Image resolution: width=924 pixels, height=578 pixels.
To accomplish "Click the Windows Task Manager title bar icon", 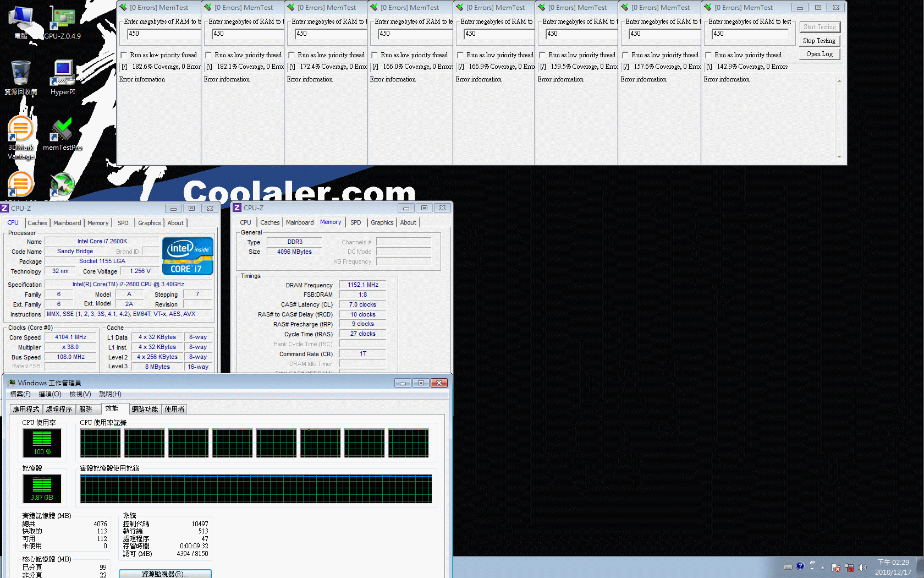I will pyautogui.click(x=11, y=383).
